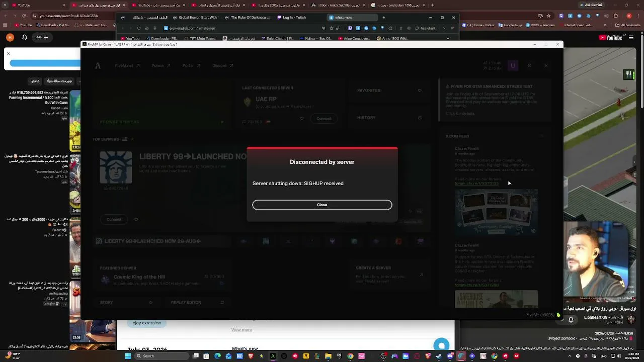Viewport: 644px width, 362px height.
Task: Connect to the LIBERTY 99 server
Action: (x=114, y=219)
